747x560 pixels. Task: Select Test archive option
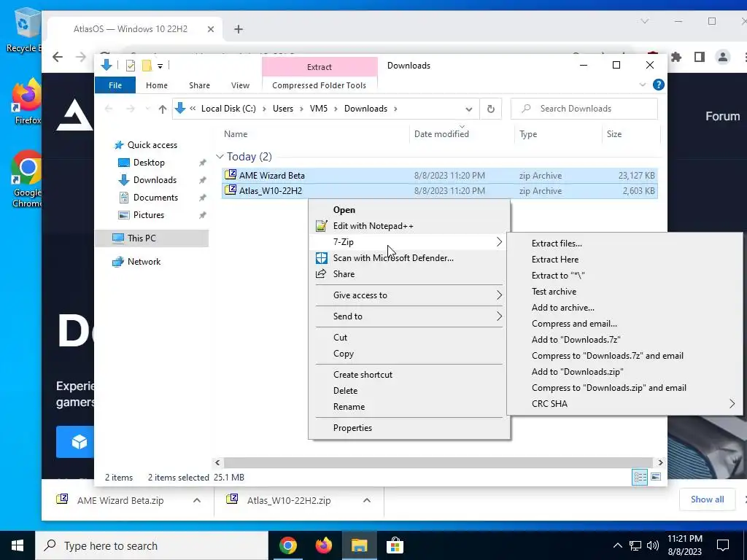(x=554, y=292)
